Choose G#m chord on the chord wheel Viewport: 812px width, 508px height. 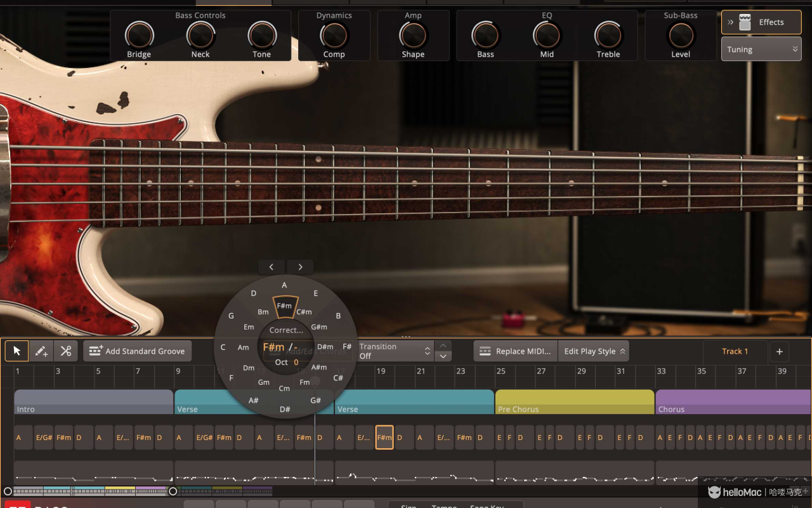pyautogui.click(x=319, y=327)
